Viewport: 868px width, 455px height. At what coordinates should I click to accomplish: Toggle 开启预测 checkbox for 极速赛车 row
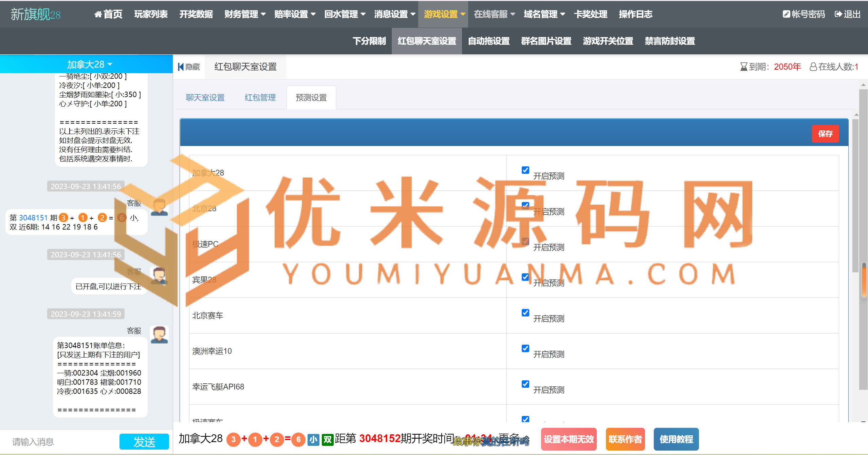click(x=525, y=419)
